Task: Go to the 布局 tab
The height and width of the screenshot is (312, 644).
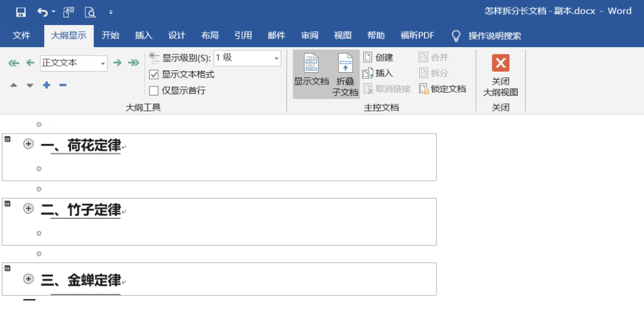Action: pos(210,36)
